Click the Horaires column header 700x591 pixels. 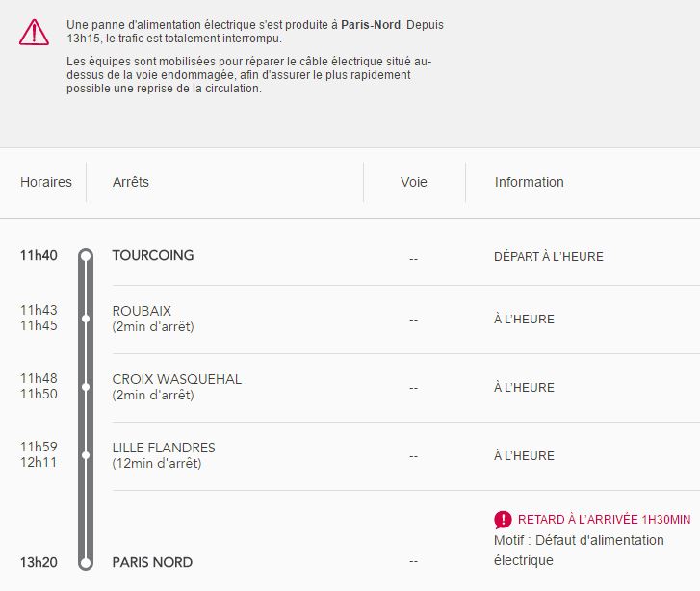pyautogui.click(x=46, y=182)
